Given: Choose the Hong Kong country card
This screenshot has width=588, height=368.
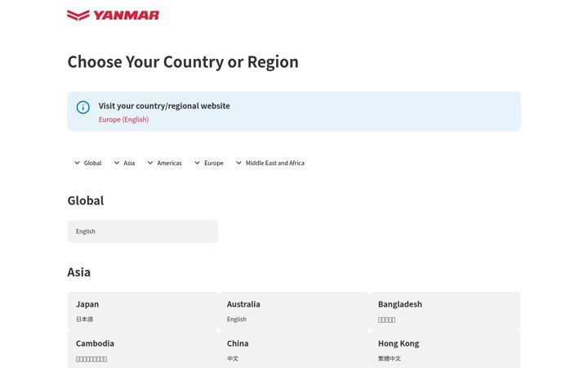Looking at the screenshot, I should [x=445, y=350].
